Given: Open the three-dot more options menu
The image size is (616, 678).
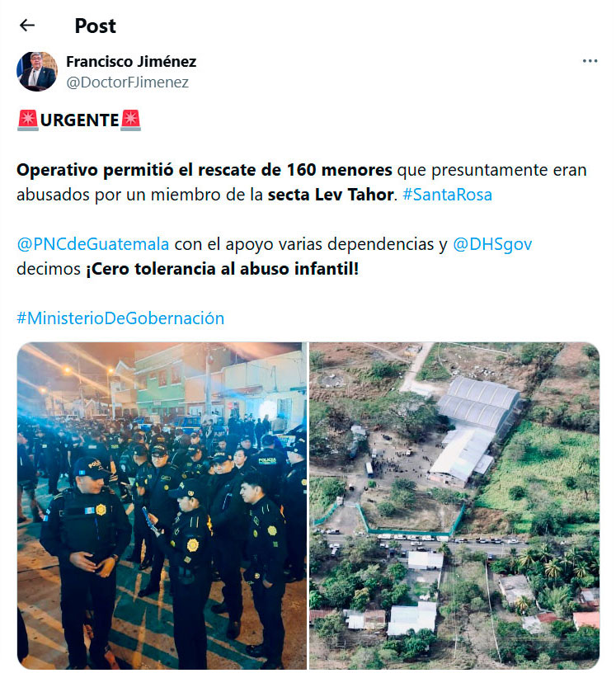Looking at the screenshot, I should tap(590, 61).
